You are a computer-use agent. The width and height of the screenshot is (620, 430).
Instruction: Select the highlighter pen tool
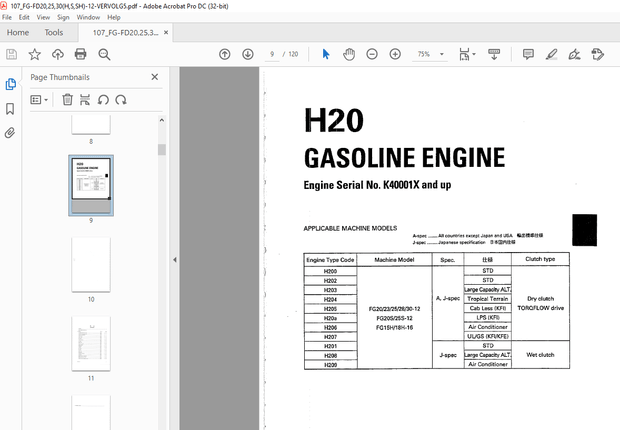(x=551, y=54)
